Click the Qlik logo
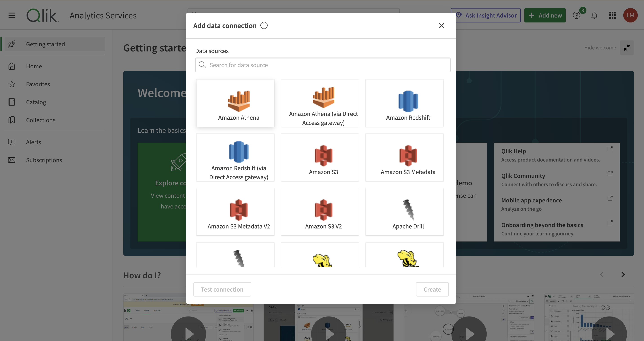Viewport: 644px width, 341px height. click(x=42, y=15)
